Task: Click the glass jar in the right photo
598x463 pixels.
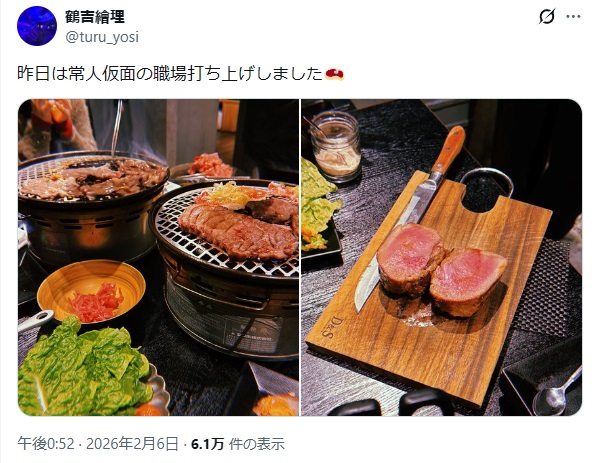Action: (336, 146)
